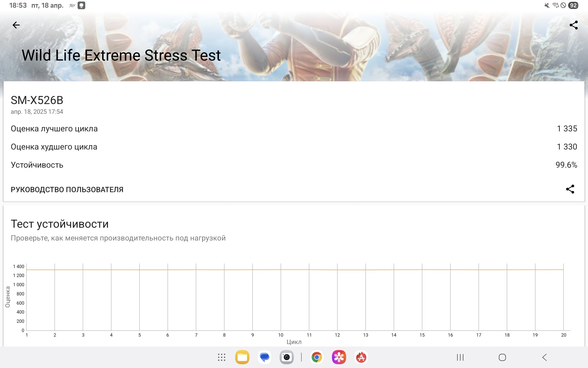Open Chrome browser from taskbar
Viewport: 588px width, 368px height.
coord(317,357)
